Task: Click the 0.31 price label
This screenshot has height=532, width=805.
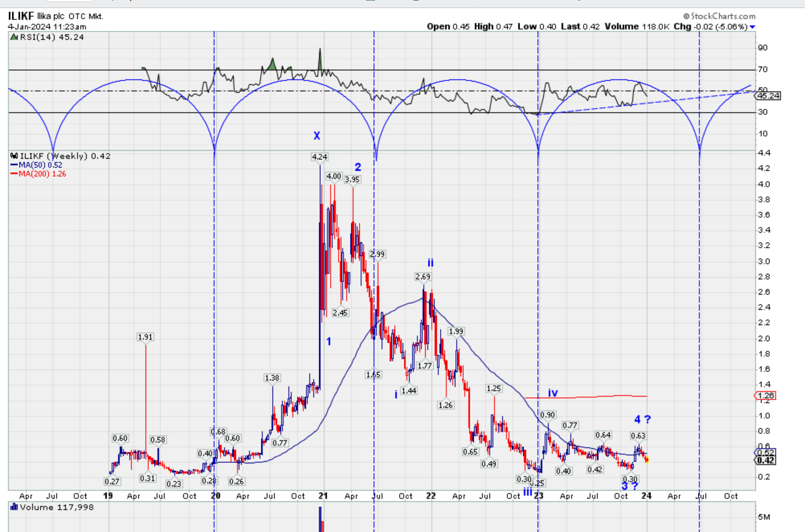Action: (x=148, y=478)
